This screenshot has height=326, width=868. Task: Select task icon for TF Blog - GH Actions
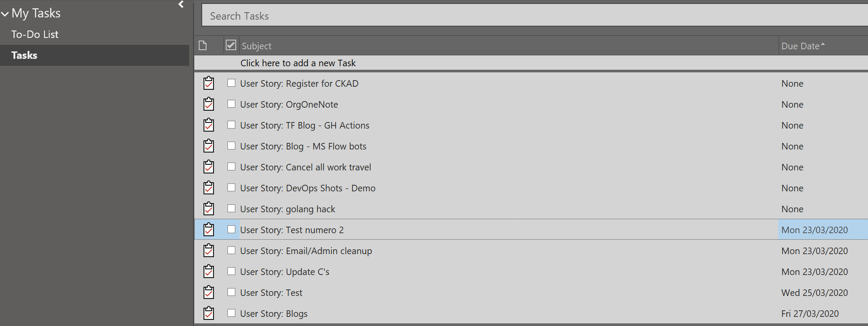point(209,125)
